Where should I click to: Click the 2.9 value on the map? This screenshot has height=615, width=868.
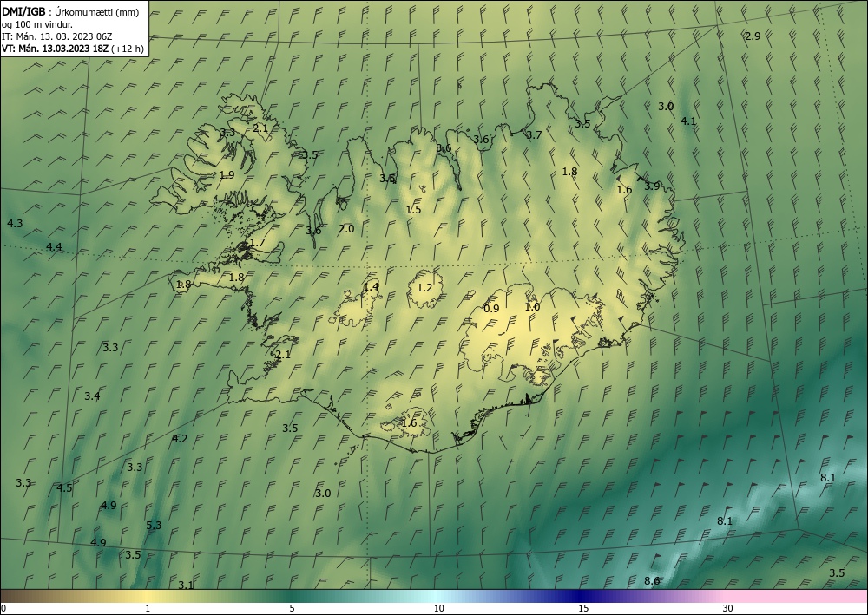[753, 36]
